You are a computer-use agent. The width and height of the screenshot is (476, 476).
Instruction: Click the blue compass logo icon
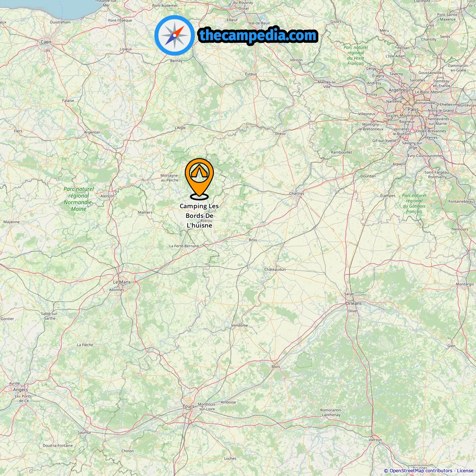tap(174, 36)
